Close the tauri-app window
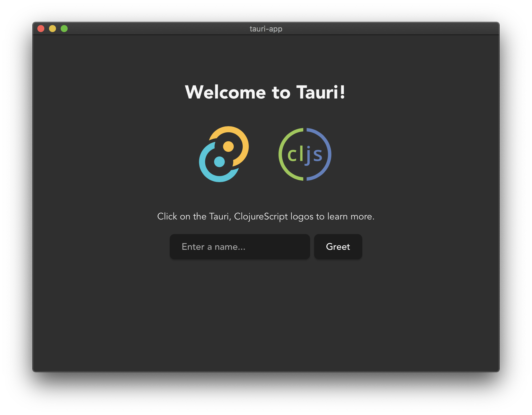This screenshot has height=415, width=532. click(x=41, y=29)
